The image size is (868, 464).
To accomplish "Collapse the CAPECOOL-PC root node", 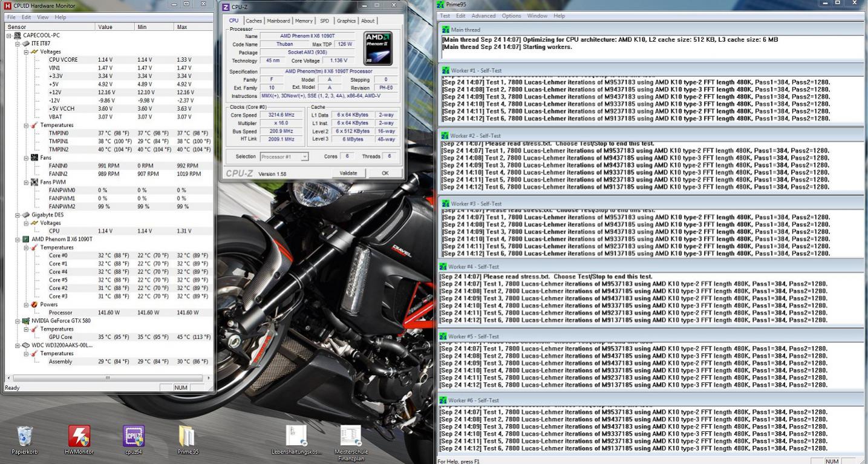I will (x=10, y=36).
